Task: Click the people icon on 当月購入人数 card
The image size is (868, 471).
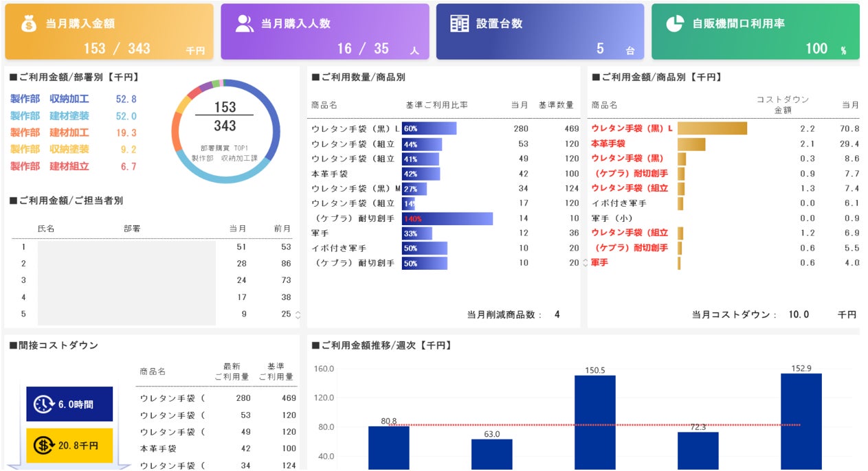Action: coord(244,23)
